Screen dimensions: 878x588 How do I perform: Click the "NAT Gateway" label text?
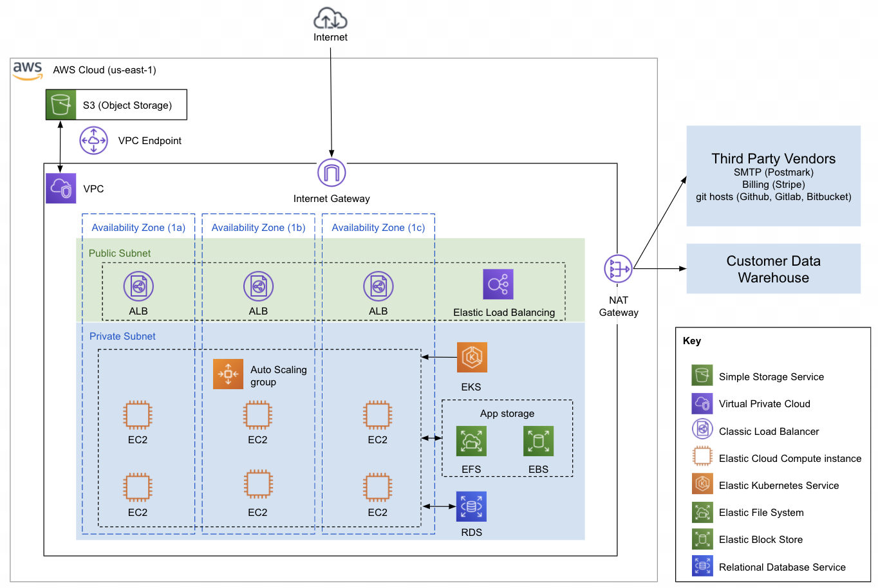tap(619, 306)
